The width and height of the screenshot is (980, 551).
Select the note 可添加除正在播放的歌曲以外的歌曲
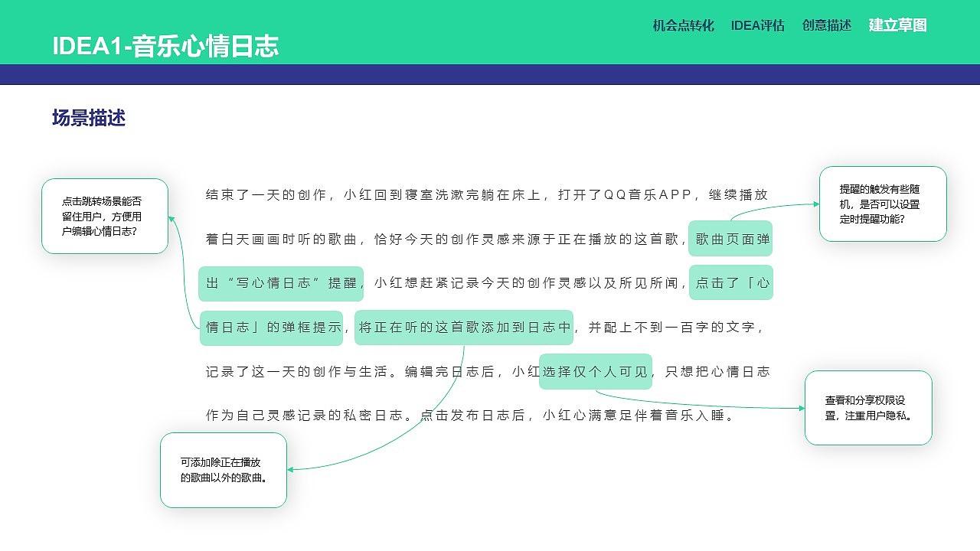(224, 470)
